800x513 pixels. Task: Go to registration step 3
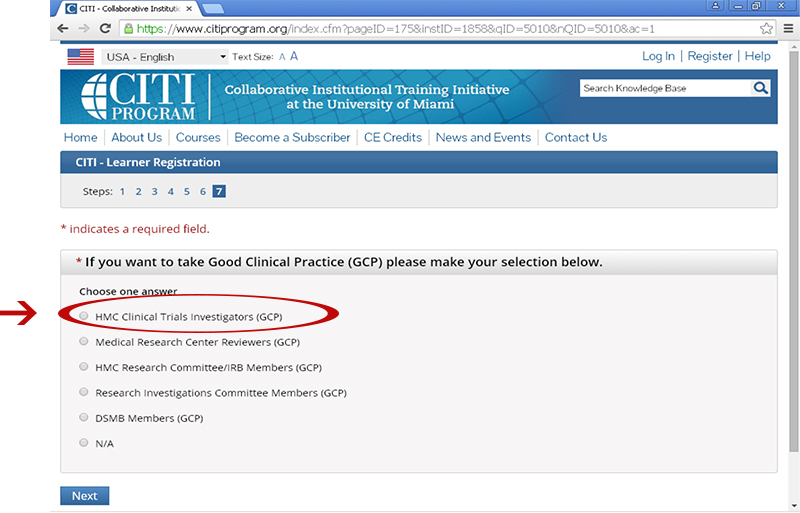point(155,191)
